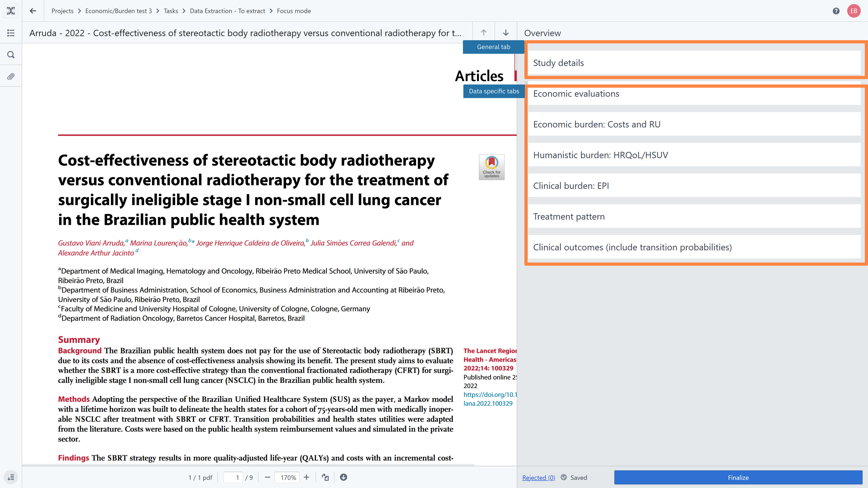The image size is (868, 488).
Task: Open the list outline sidebar icon
Action: point(11,33)
